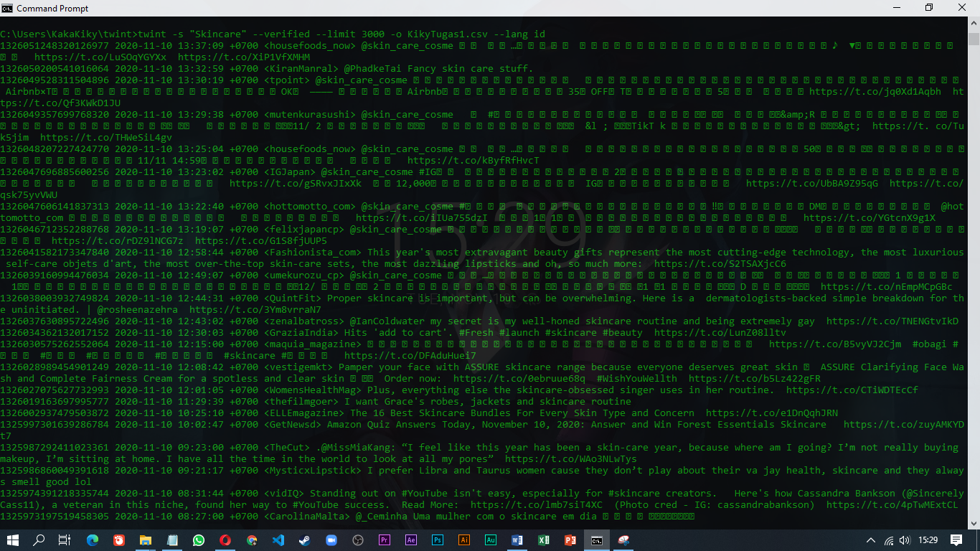Open the Windows Start menu

[13, 540]
